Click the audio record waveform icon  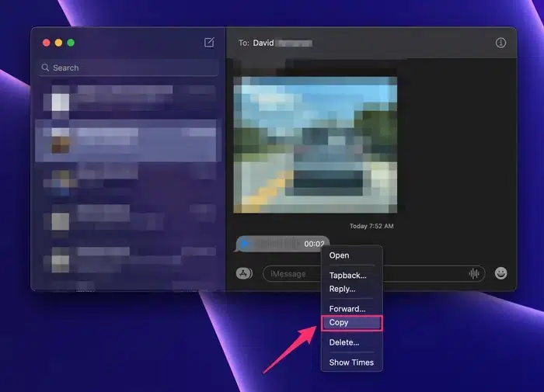point(473,273)
